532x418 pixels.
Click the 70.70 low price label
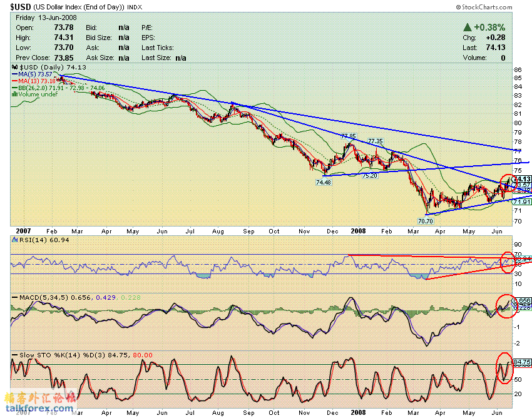click(426, 222)
